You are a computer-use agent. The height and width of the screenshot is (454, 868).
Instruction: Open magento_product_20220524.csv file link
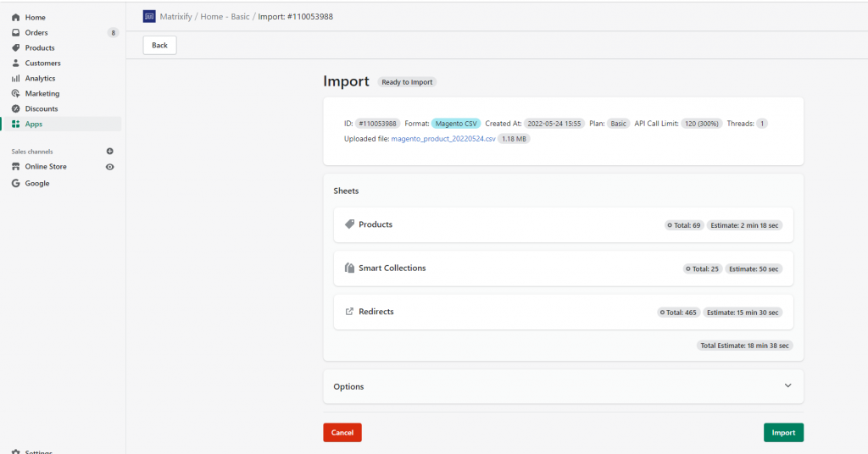point(442,139)
